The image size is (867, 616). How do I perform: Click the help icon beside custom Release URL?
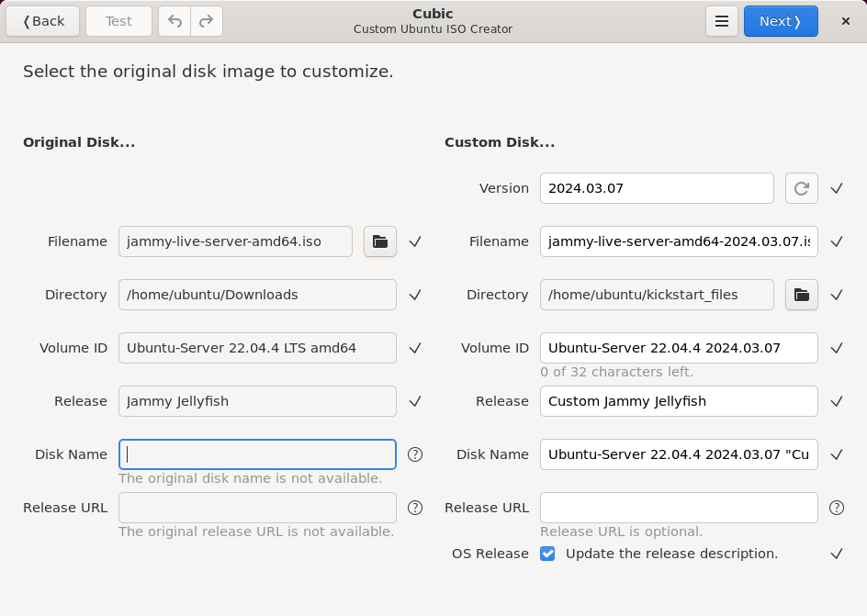[837, 508]
